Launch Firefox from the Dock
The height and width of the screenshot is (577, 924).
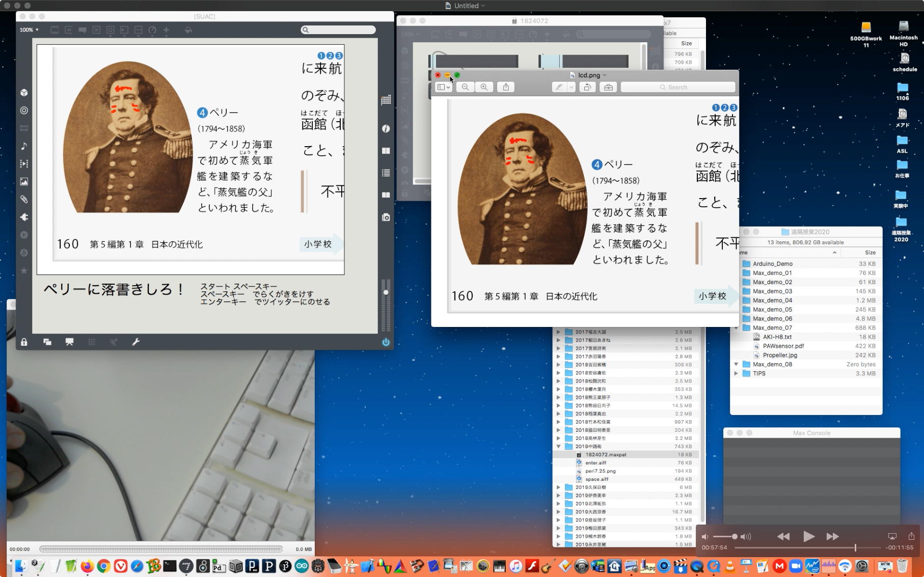coord(87,566)
